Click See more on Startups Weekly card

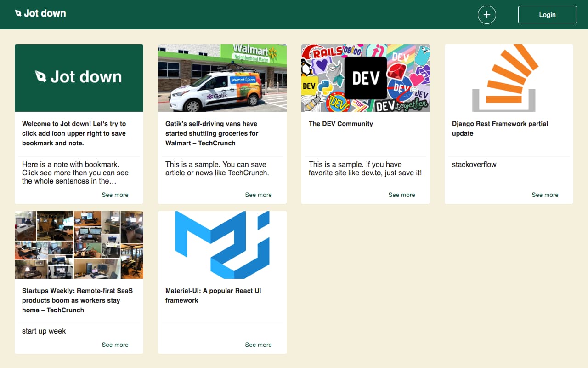coord(115,345)
